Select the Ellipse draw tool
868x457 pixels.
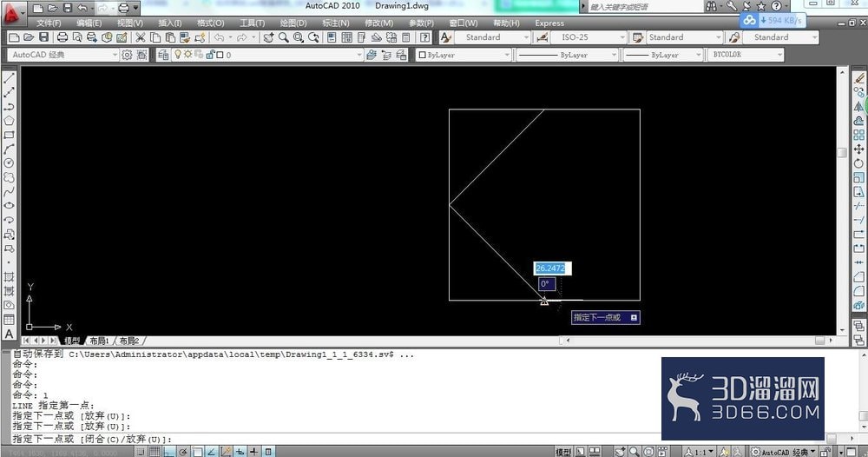(9, 206)
